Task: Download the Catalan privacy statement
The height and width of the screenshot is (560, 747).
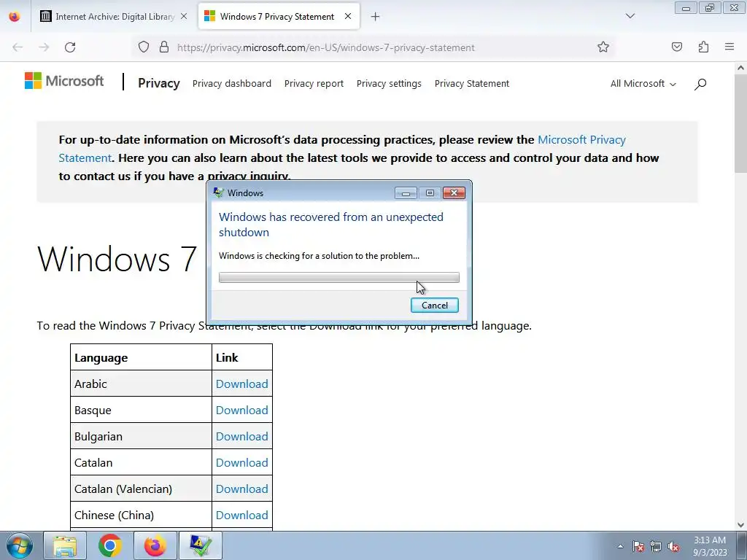Action: (241, 462)
